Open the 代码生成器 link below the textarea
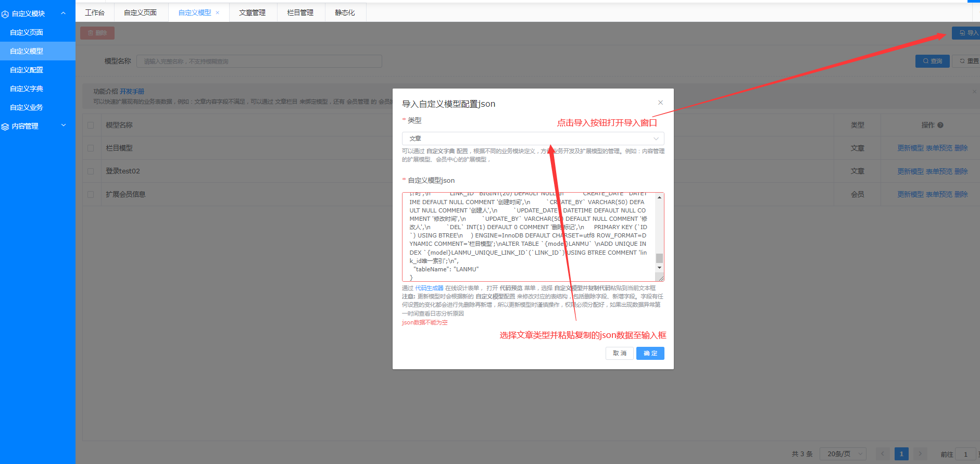The image size is (980, 464). [429, 288]
